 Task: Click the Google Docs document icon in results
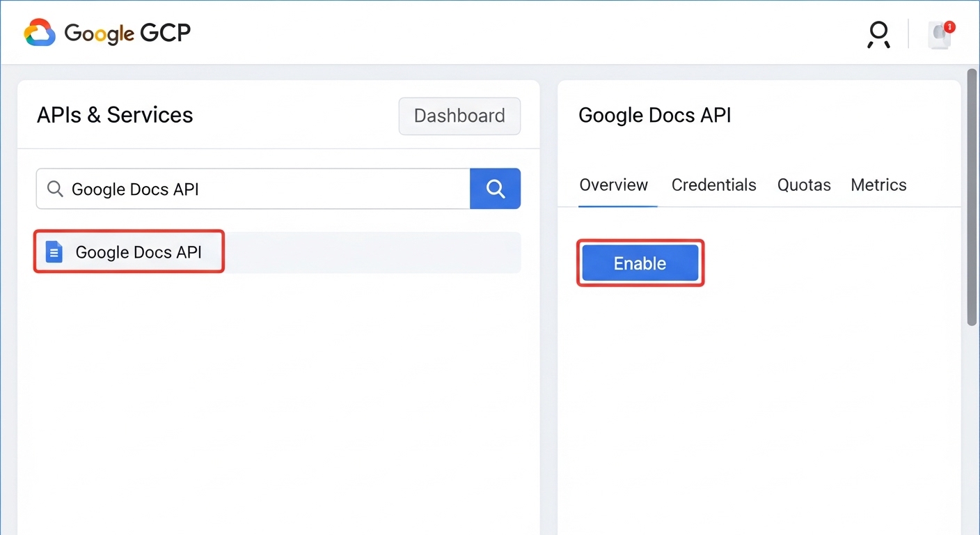point(54,251)
